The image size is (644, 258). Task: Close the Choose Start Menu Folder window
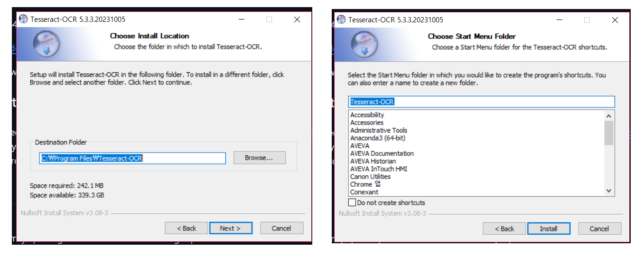click(615, 20)
